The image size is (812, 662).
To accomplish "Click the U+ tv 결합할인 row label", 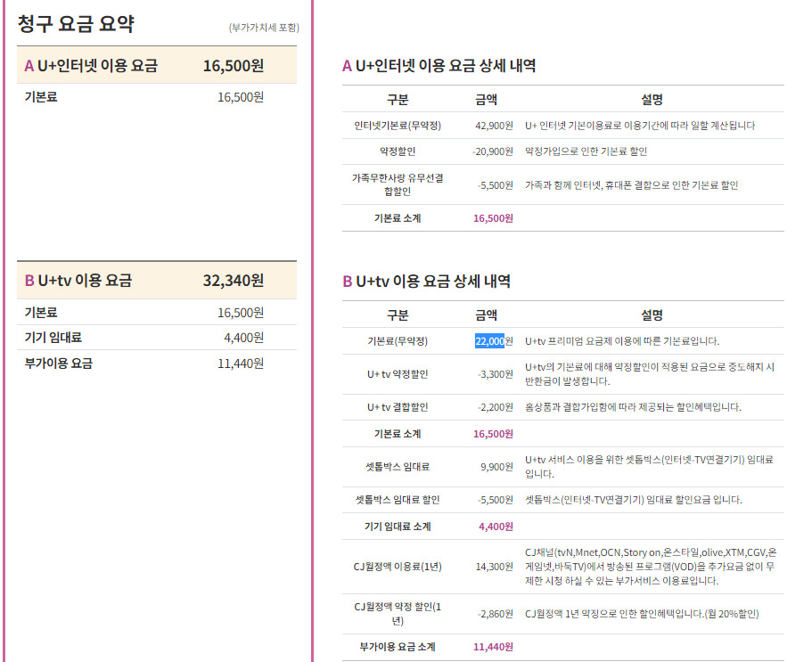I will pos(398,407).
